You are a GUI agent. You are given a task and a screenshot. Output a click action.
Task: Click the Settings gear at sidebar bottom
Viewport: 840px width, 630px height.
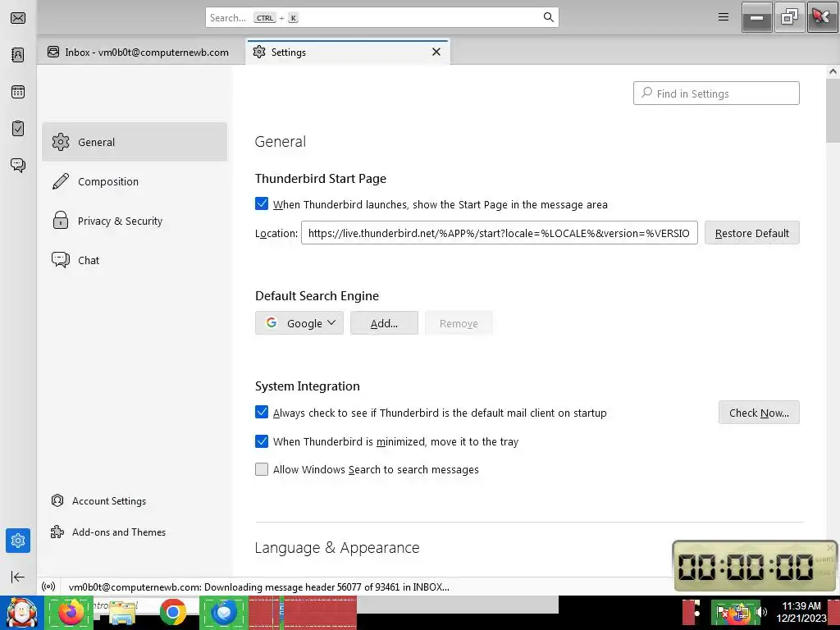[18, 541]
